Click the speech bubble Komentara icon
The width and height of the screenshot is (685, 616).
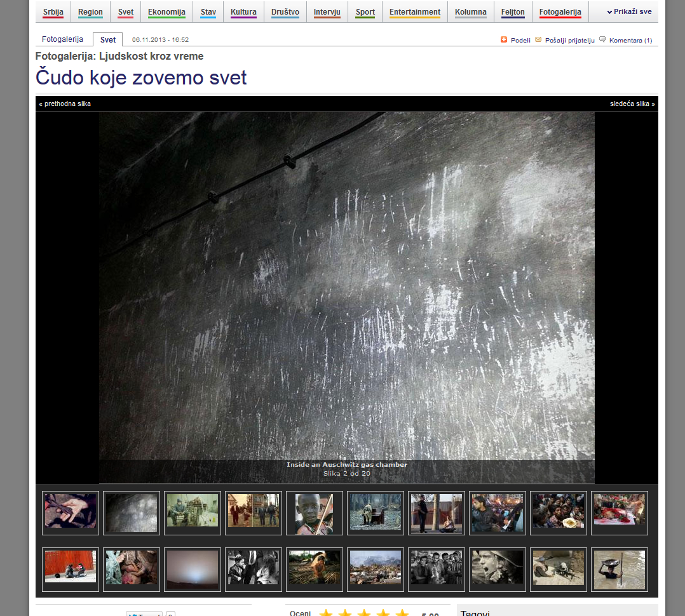tap(602, 40)
